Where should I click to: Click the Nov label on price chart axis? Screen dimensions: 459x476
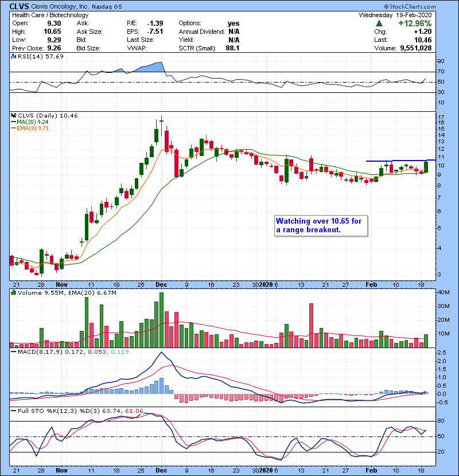coord(61,285)
